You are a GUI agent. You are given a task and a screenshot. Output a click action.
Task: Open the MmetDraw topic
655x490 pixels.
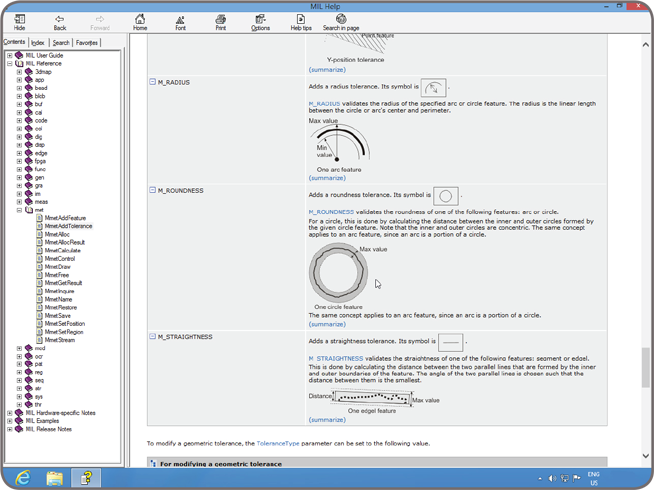pyautogui.click(x=58, y=267)
